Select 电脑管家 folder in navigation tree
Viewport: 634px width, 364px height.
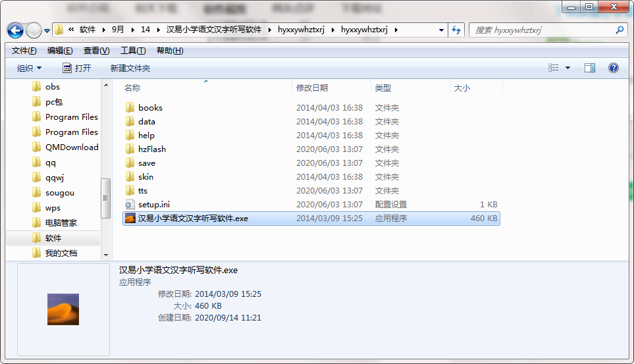point(61,223)
